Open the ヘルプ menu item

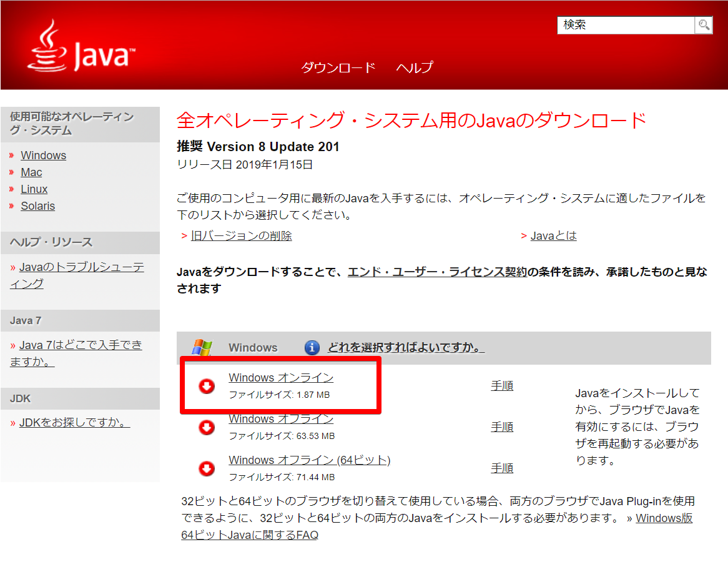[x=415, y=67]
